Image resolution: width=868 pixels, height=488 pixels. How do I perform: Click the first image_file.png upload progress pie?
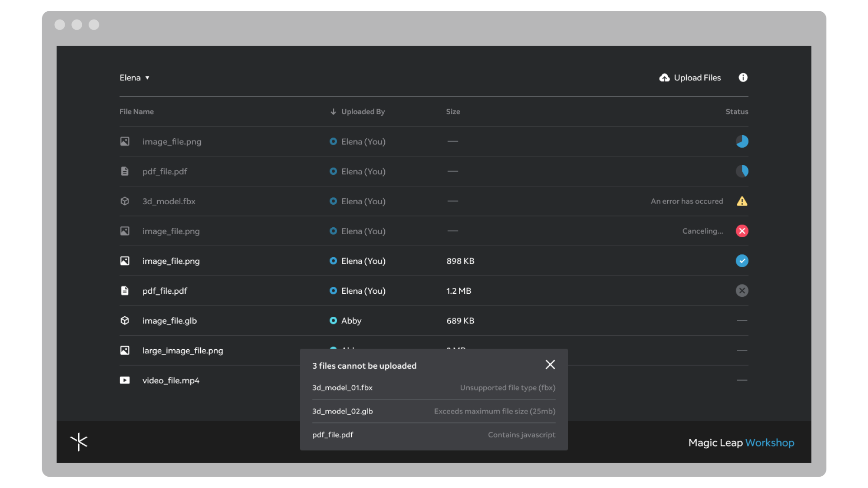tap(742, 141)
